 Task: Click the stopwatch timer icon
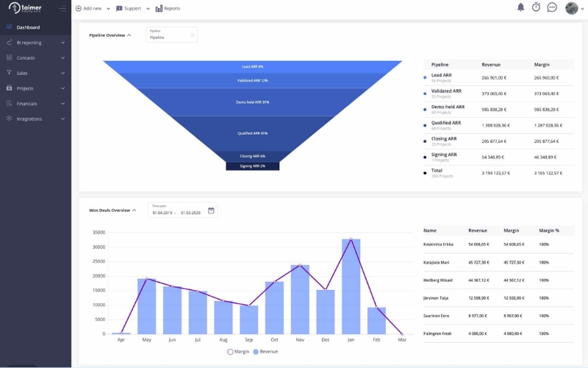tap(536, 7)
